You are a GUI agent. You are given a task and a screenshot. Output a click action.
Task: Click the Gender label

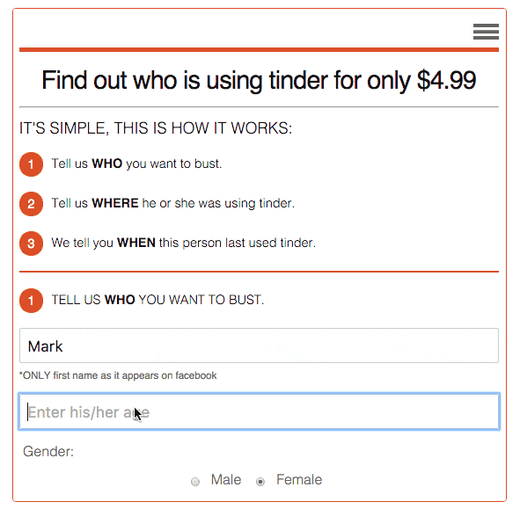coord(48,451)
